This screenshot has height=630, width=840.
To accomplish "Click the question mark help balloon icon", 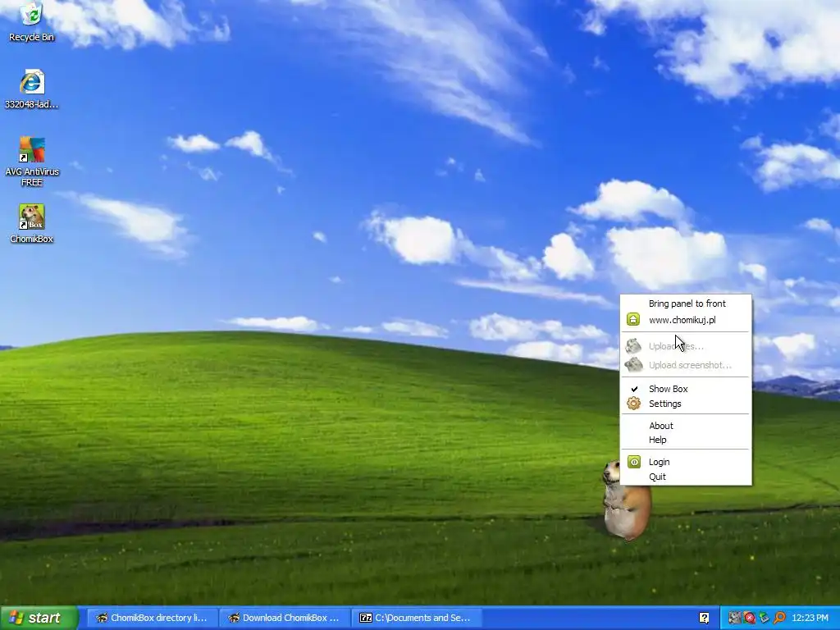I will [704, 618].
